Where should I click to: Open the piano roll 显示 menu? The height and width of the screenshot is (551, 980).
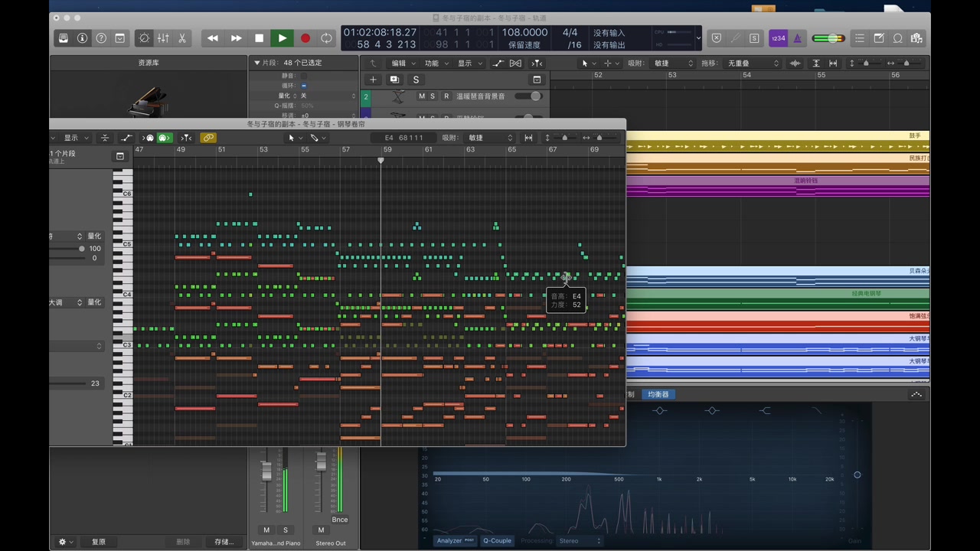pyautogui.click(x=75, y=138)
